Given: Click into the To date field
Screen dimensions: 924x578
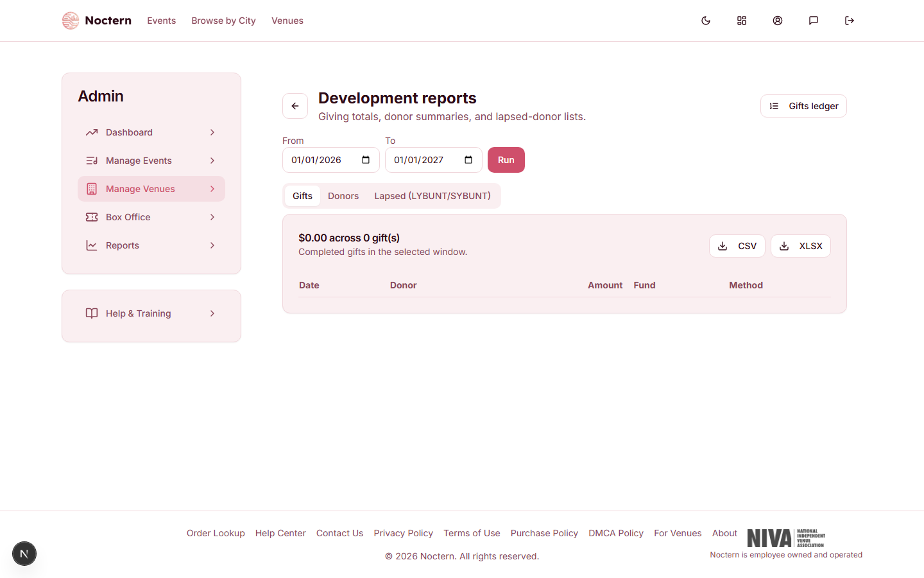Looking at the screenshot, I should pyautogui.click(x=434, y=160).
